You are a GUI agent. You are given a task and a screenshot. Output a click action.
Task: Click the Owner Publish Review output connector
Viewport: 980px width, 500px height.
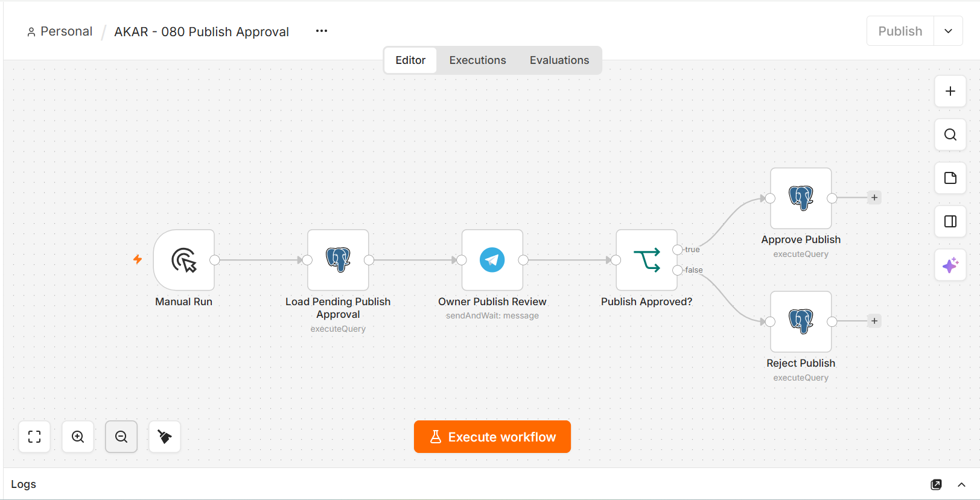(523, 260)
